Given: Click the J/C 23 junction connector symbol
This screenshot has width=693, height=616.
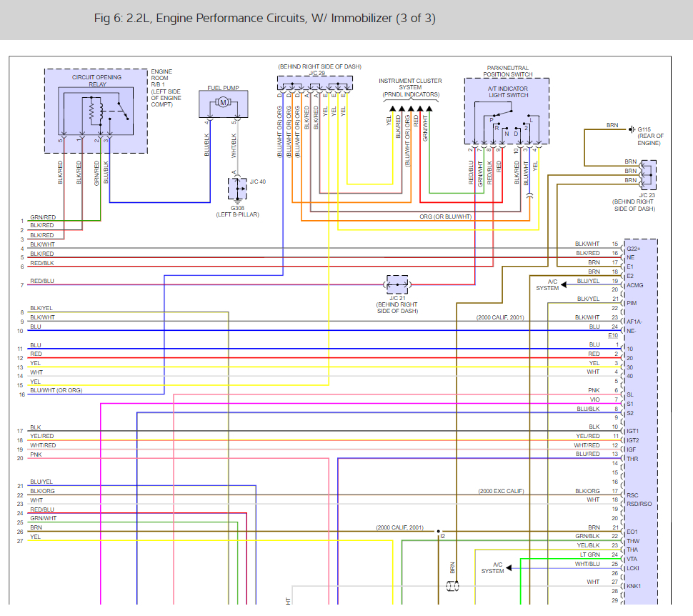Looking at the screenshot, I should (649, 175).
